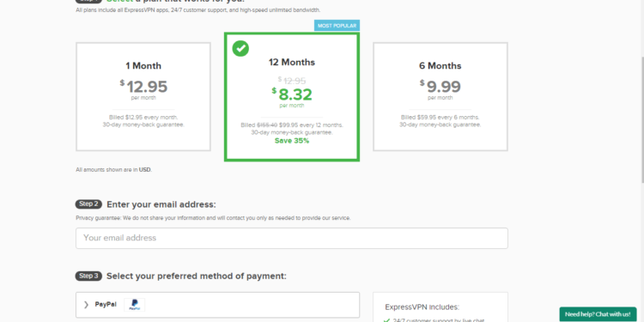Click the 'Enter your email address:' heading

point(161,204)
